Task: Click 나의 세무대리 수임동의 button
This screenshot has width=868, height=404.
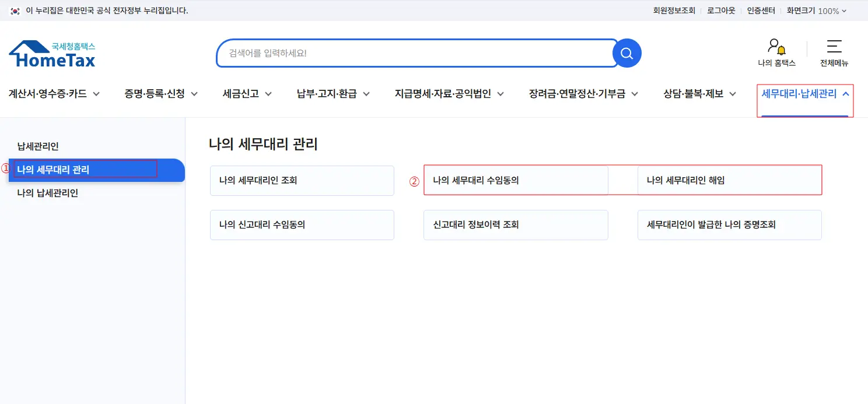Action: [515, 181]
